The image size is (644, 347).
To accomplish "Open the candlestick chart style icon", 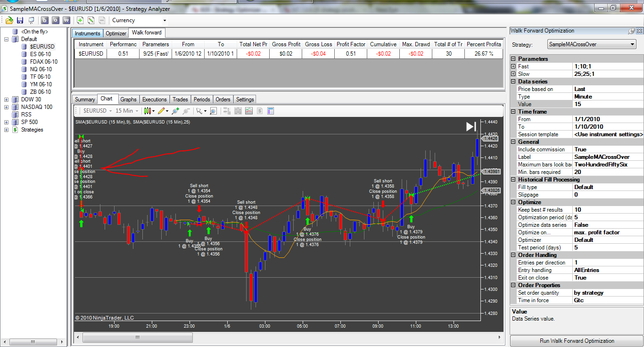I will click(x=149, y=111).
